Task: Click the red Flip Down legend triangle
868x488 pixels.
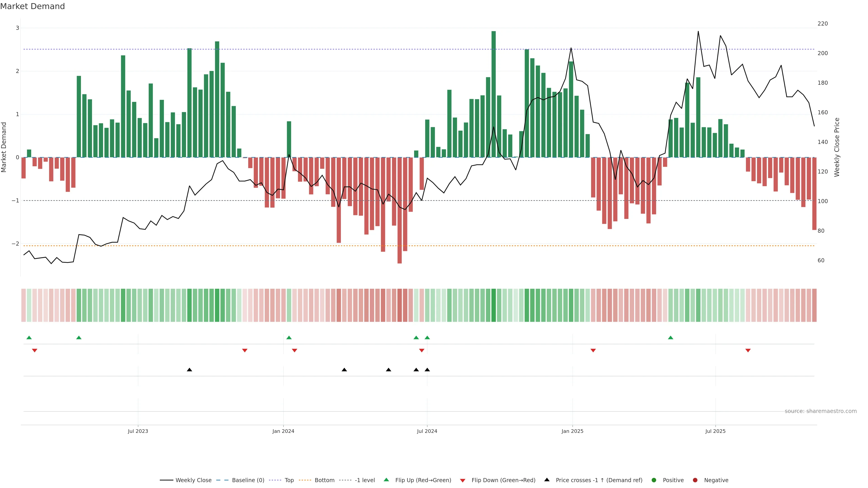Action: pyautogui.click(x=463, y=480)
